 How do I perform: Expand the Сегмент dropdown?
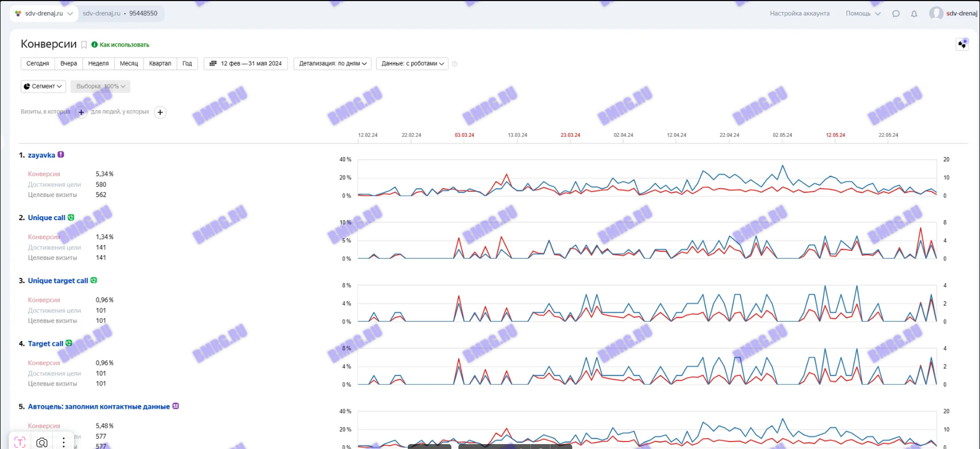point(43,86)
